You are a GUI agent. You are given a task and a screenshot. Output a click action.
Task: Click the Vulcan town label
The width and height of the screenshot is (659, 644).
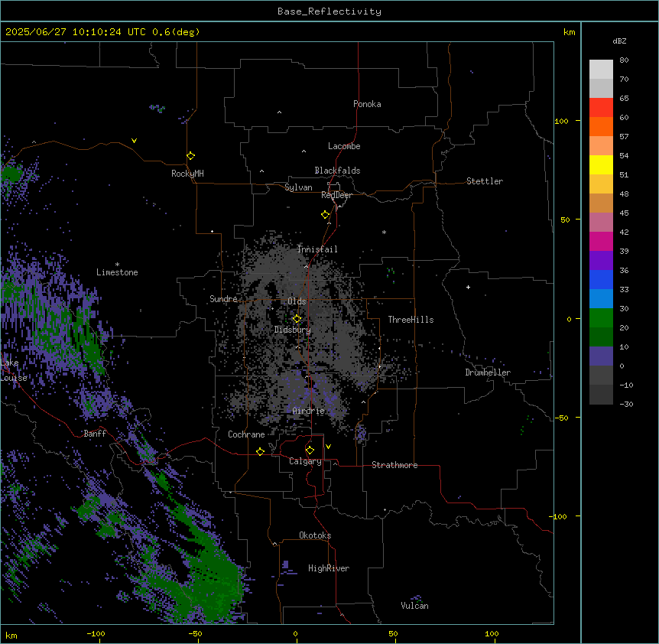pyautogui.click(x=414, y=606)
